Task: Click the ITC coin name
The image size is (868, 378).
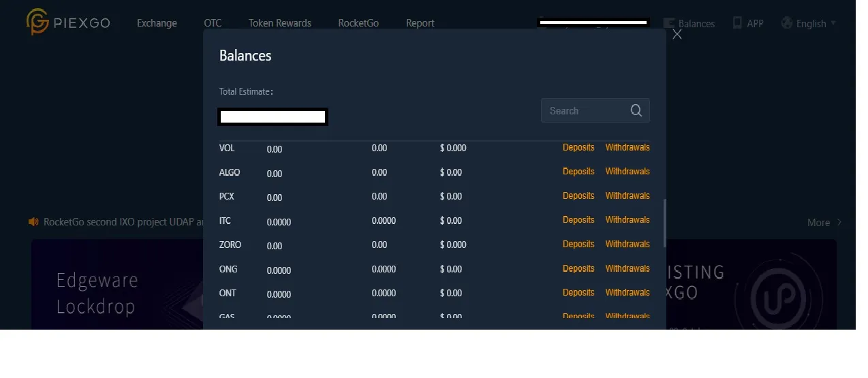Action: click(226, 221)
